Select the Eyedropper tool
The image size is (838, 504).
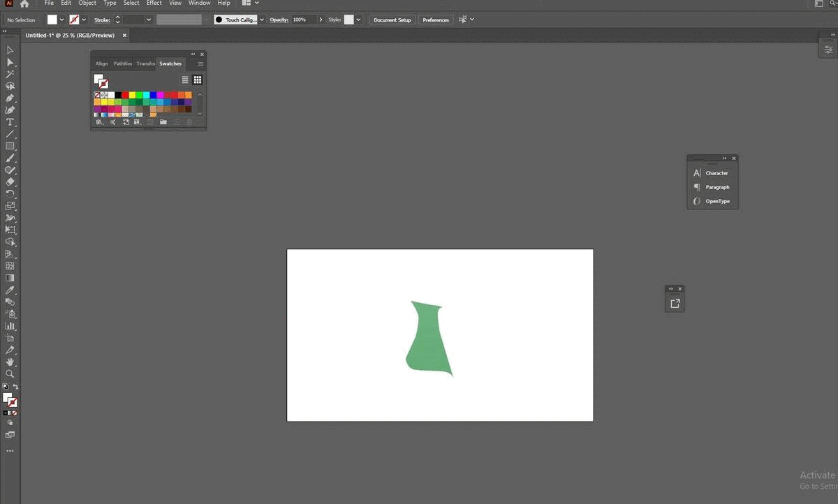click(10, 290)
